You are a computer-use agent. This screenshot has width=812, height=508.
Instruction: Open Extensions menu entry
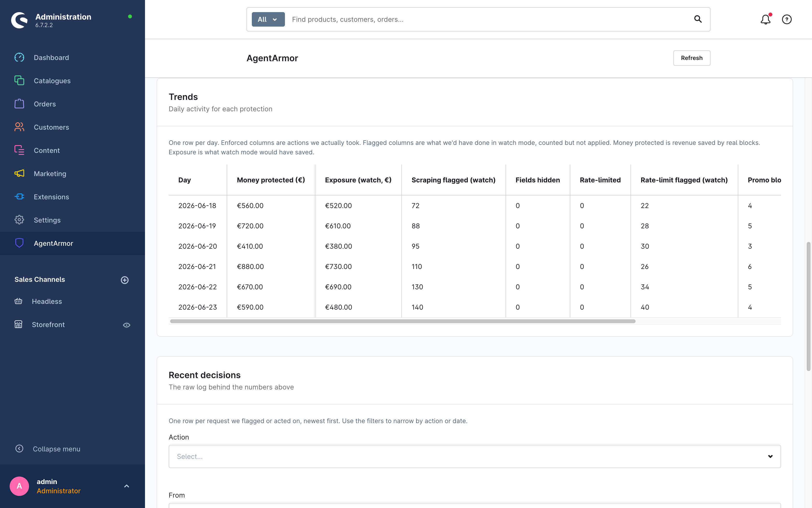point(72,196)
